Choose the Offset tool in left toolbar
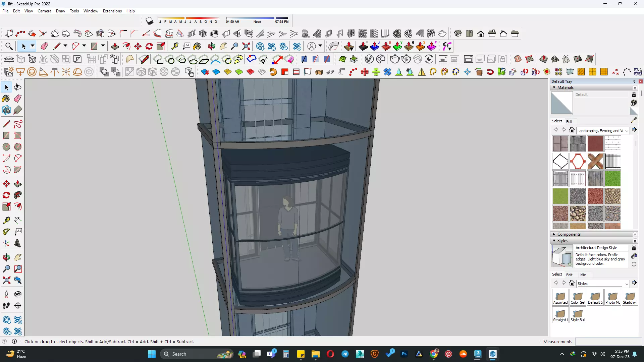The image size is (644, 362). 18,207
